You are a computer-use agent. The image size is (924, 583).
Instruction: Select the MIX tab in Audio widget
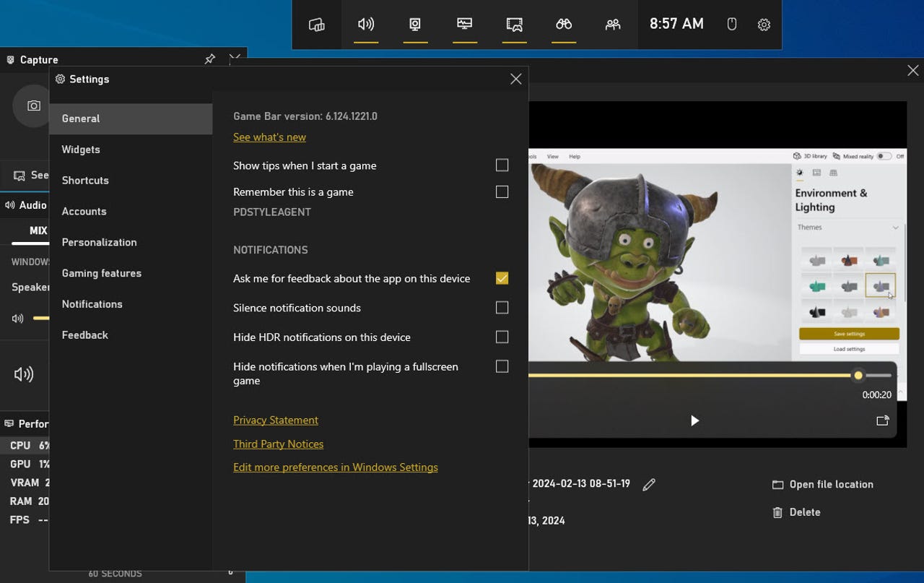point(38,231)
